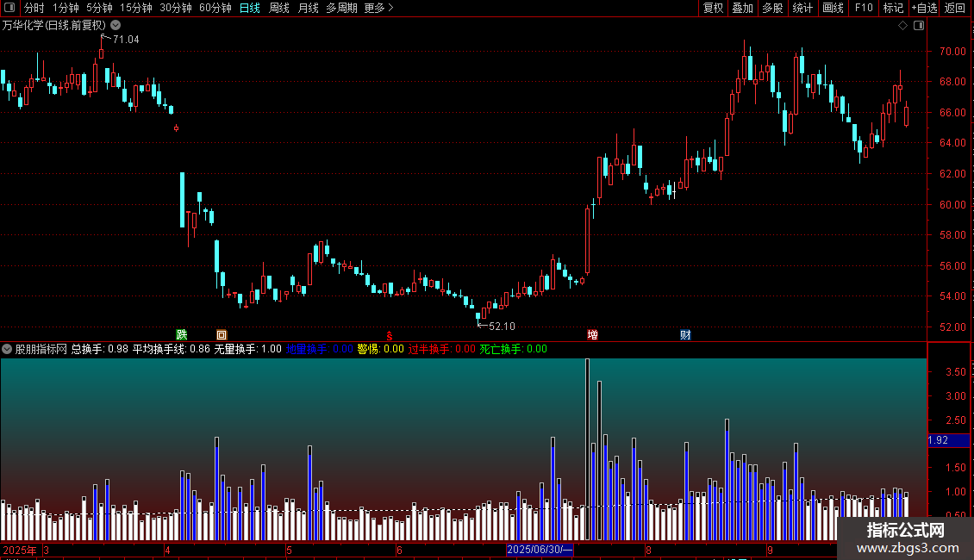Select 60分钟 period
The image size is (974, 560).
click(x=215, y=8)
